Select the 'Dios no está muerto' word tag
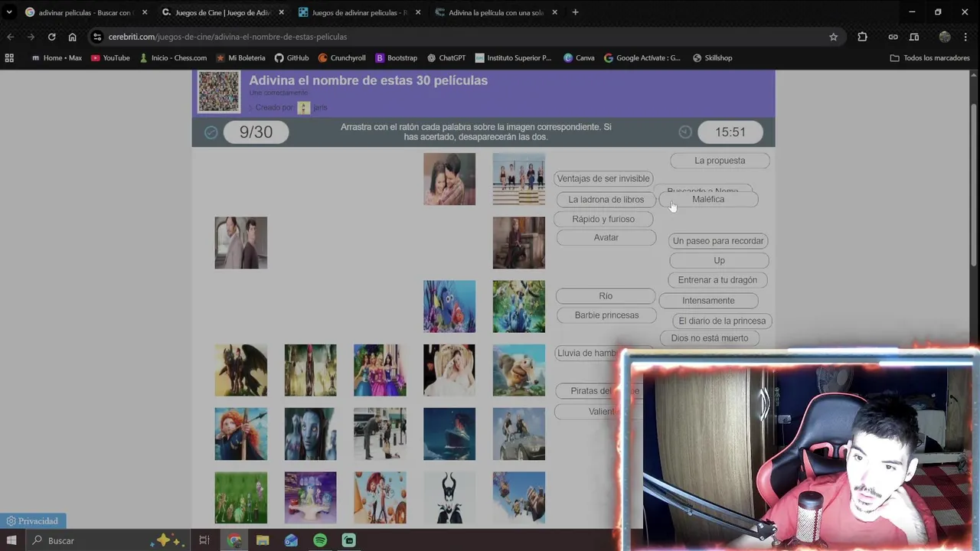980x551 pixels. coord(710,338)
